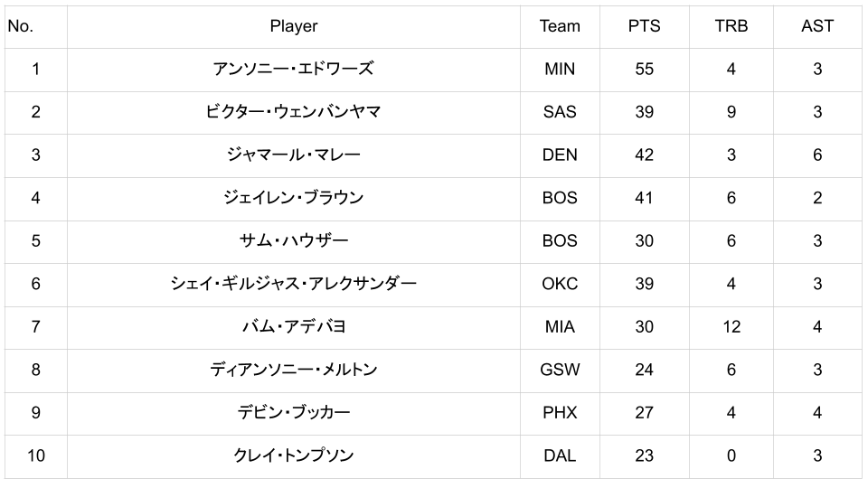868x488 pixels.
Task: Click player ビクター・ウェンバンヤマ name
Action: click(293, 112)
